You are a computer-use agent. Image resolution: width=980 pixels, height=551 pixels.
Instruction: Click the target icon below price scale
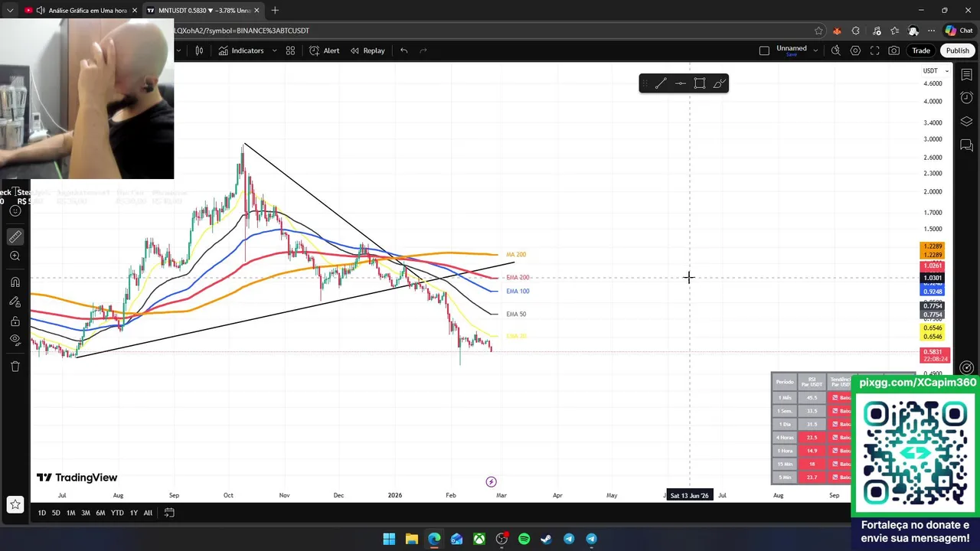[x=967, y=368]
